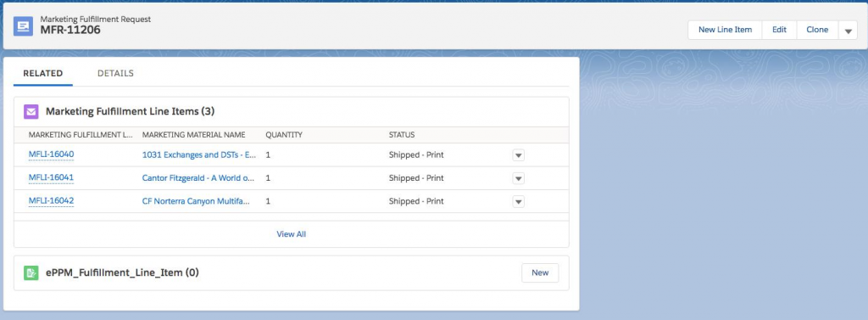Expand row actions for MFLI-16041

pos(518,178)
